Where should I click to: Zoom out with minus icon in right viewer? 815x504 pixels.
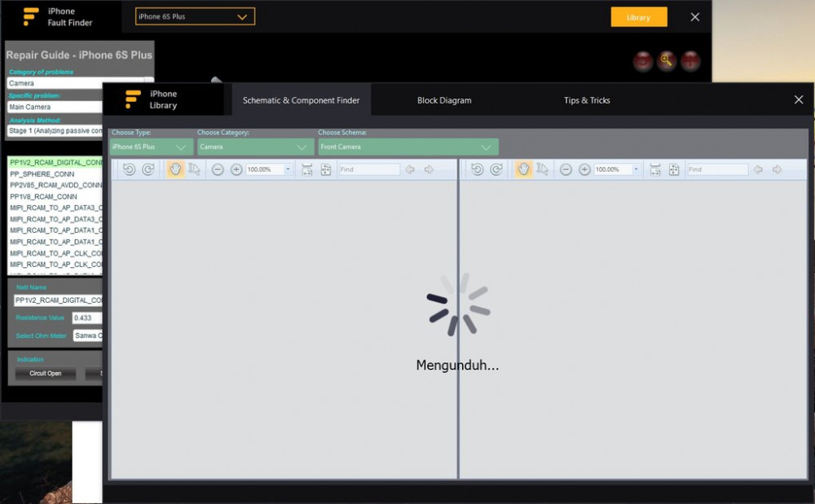(566, 169)
